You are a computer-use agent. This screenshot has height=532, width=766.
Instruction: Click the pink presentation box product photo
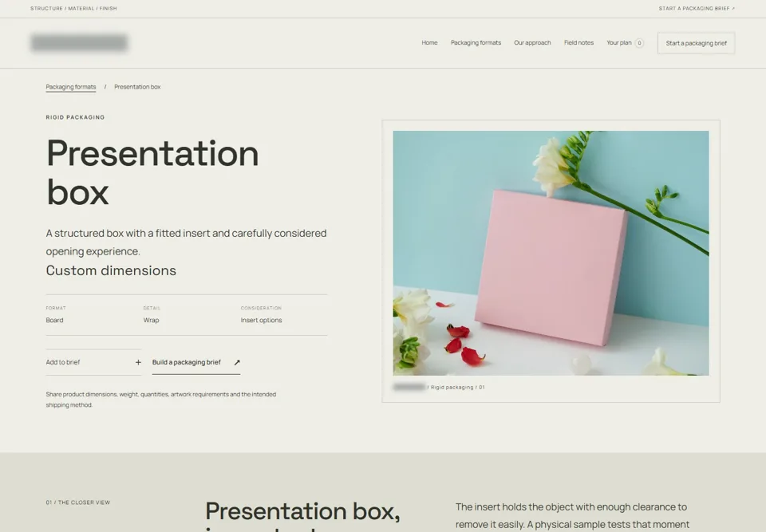click(x=551, y=253)
